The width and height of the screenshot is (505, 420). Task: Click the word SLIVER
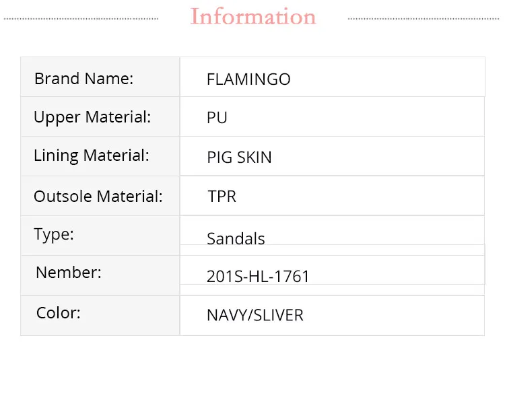[x=278, y=315]
